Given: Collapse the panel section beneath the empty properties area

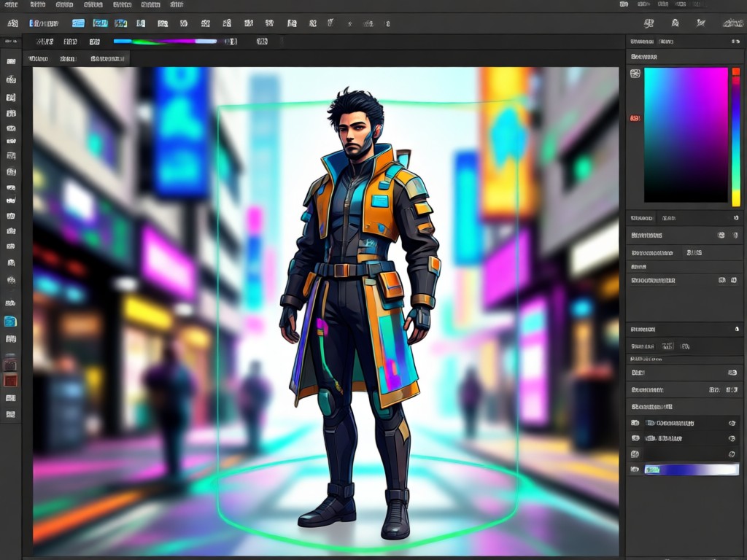Looking at the screenshot, I should tap(737, 329).
